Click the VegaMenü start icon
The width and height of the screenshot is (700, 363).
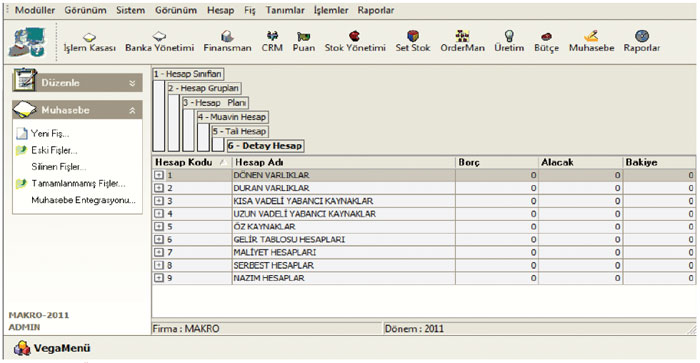coord(22,348)
